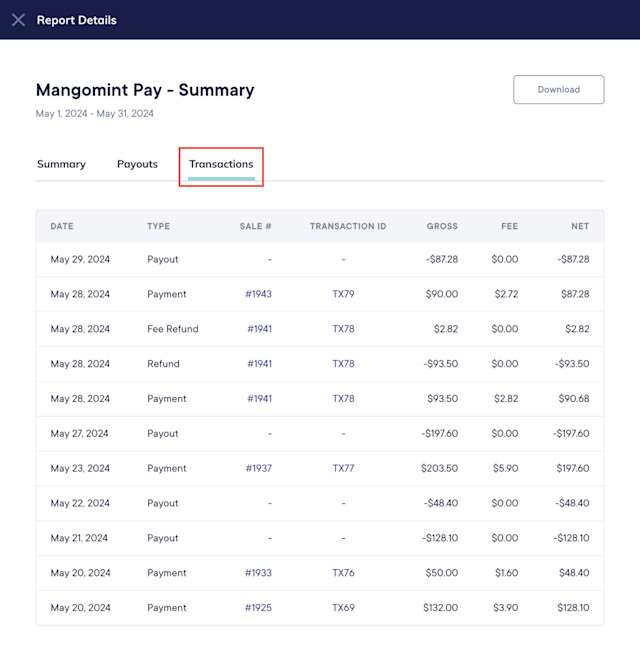Click the $90.68 net amount

tap(574, 398)
